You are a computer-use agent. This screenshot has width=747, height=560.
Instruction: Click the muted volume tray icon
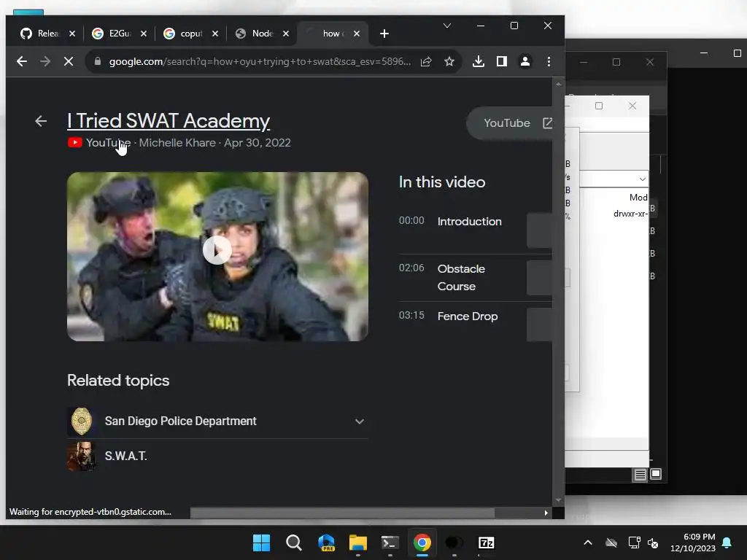tap(653, 542)
